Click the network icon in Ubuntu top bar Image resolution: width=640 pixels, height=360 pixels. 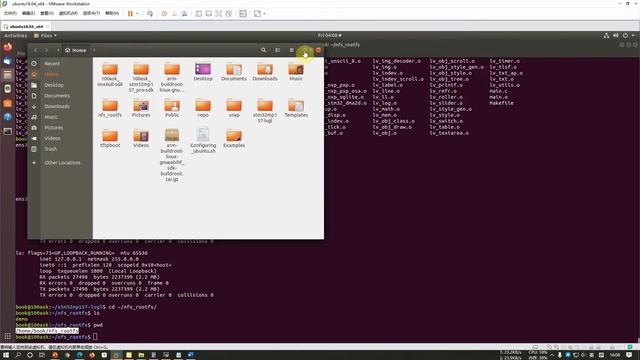pos(606,36)
